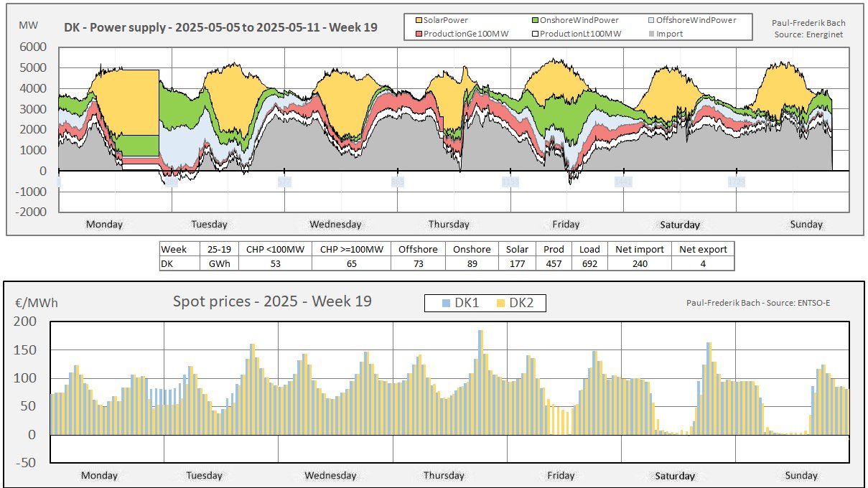Click the Net import value 240 cell
Image resolution: width=868 pixels, height=488 pixels.
[x=640, y=263]
